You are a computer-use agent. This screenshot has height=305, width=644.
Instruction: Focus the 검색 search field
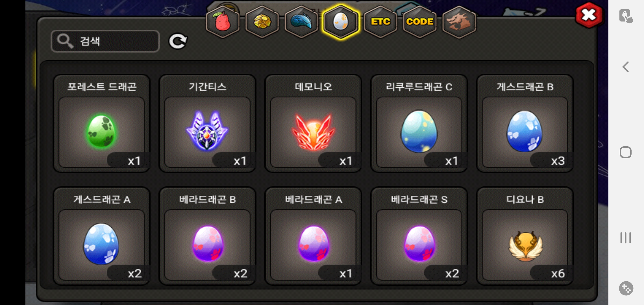(105, 41)
